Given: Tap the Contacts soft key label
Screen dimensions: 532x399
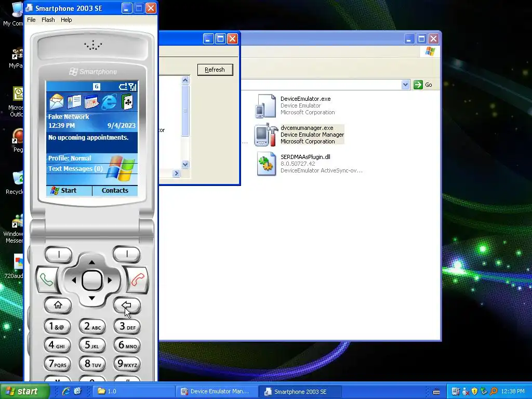Looking at the screenshot, I should (x=115, y=190).
